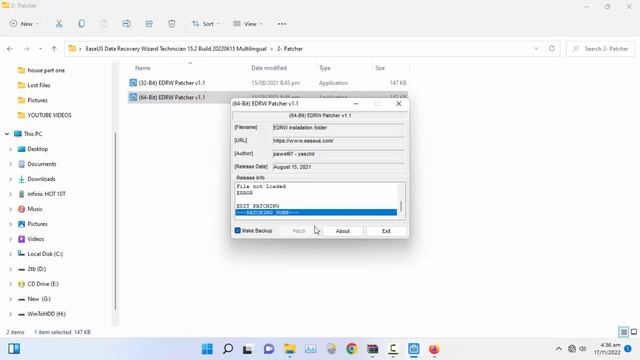Click the About button in patcher

click(x=343, y=231)
